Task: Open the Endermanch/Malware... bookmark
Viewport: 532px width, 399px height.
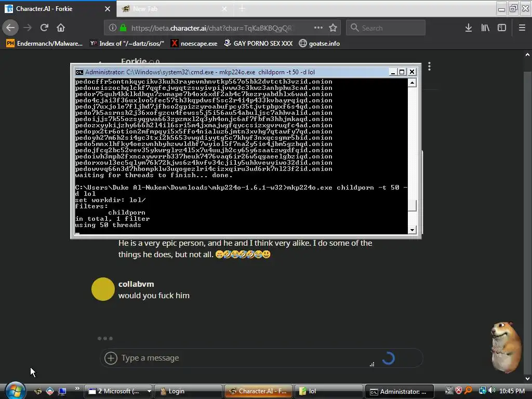Action: coord(45,44)
